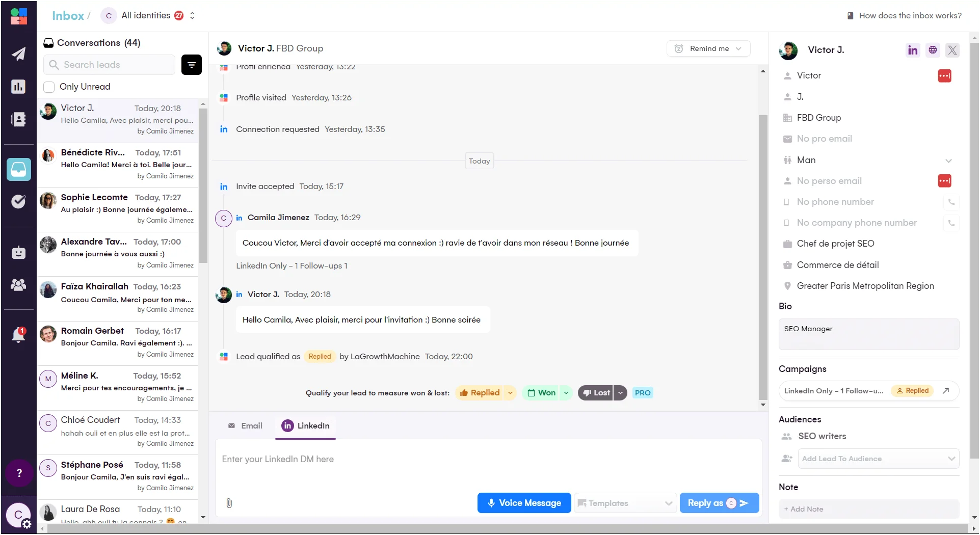This screenshot has height=535, width=980.
Task: Open Chloé Coudert conversation
Action: [117, 432]
